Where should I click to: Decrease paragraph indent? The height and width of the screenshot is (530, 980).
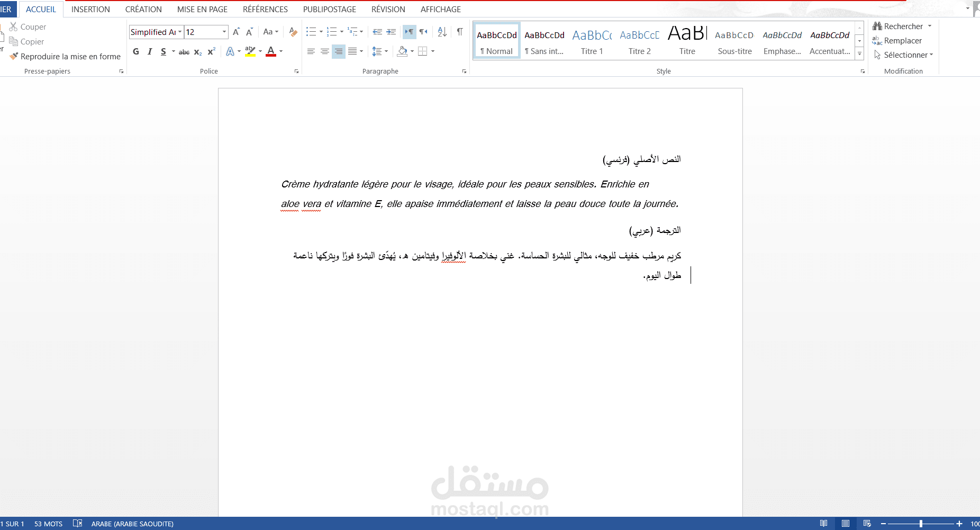[377, 32]
